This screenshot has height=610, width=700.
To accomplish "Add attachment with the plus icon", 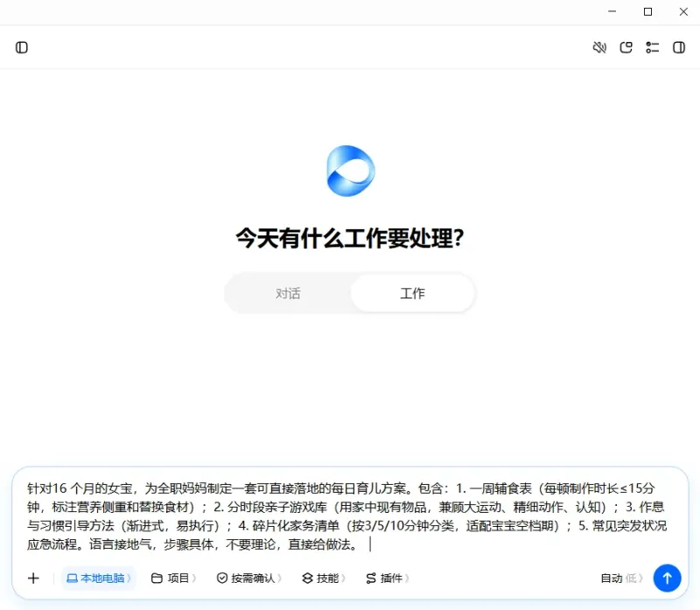I will tap(33, 578).
